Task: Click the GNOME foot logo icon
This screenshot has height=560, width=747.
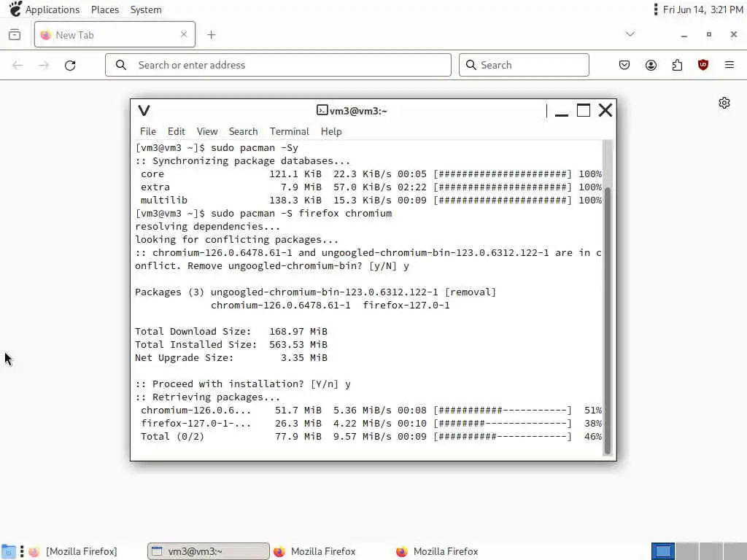Action: (15, 9)
